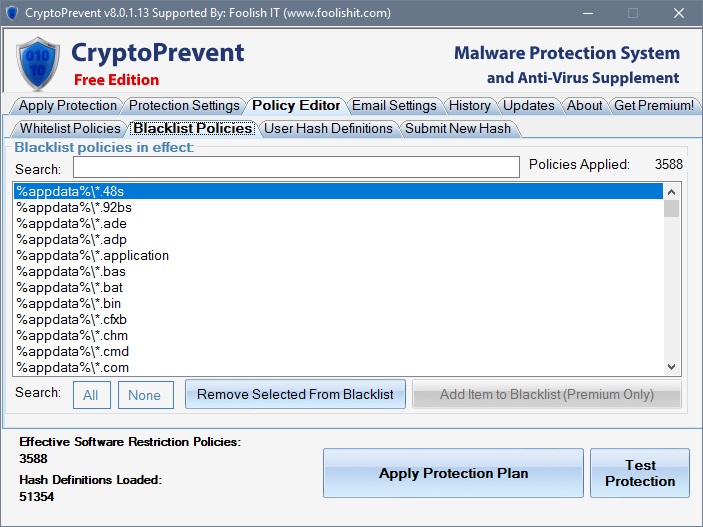This screenshot has width=703, height=527.
Task: Click the blacklist Search input field
Action: (x=296, y=167)
